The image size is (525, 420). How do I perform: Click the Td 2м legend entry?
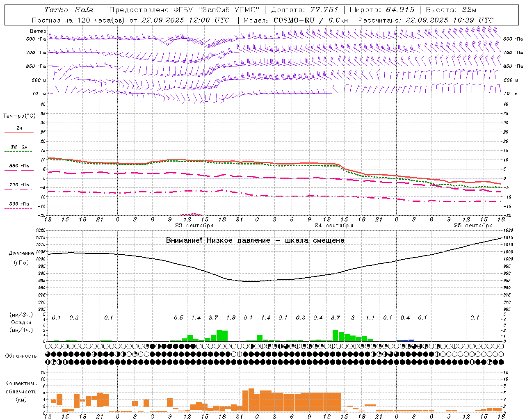pos(19,147)
